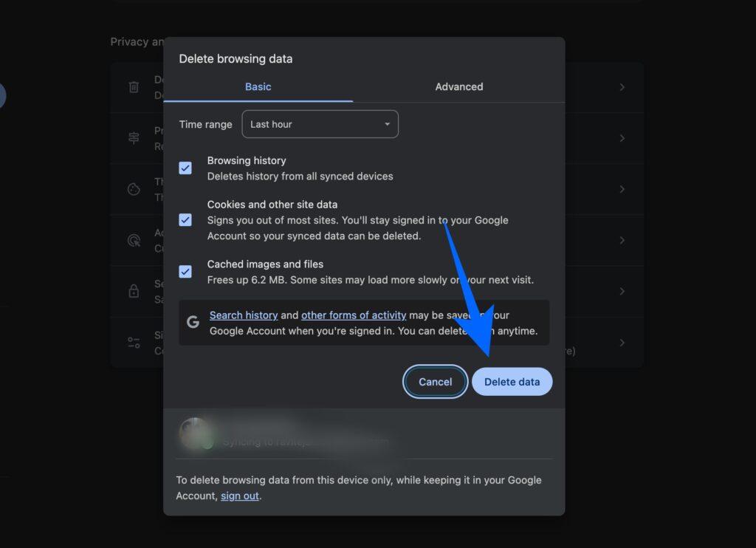Click the sign out link

(240, 496)
